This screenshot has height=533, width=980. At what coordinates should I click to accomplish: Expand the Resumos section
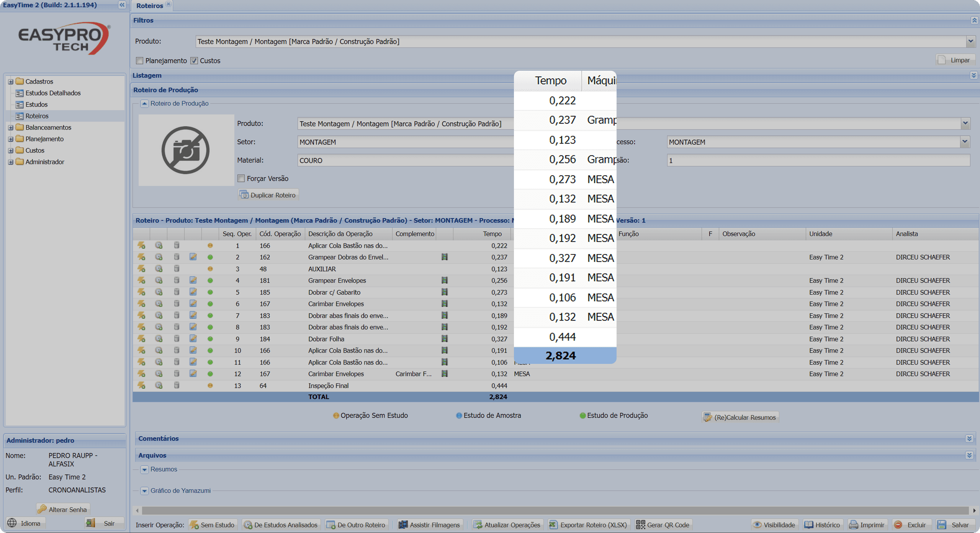pyautogui.click(x=144, y=469)
